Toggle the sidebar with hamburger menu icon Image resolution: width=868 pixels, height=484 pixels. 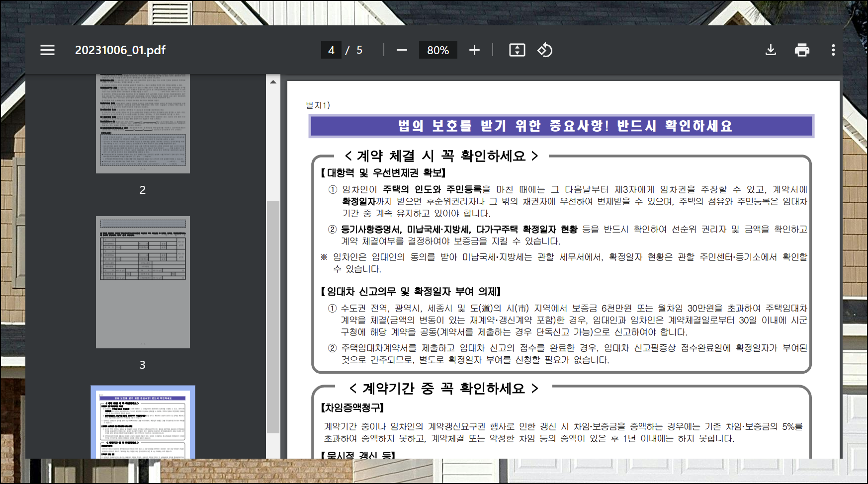[x=48, y=50]
